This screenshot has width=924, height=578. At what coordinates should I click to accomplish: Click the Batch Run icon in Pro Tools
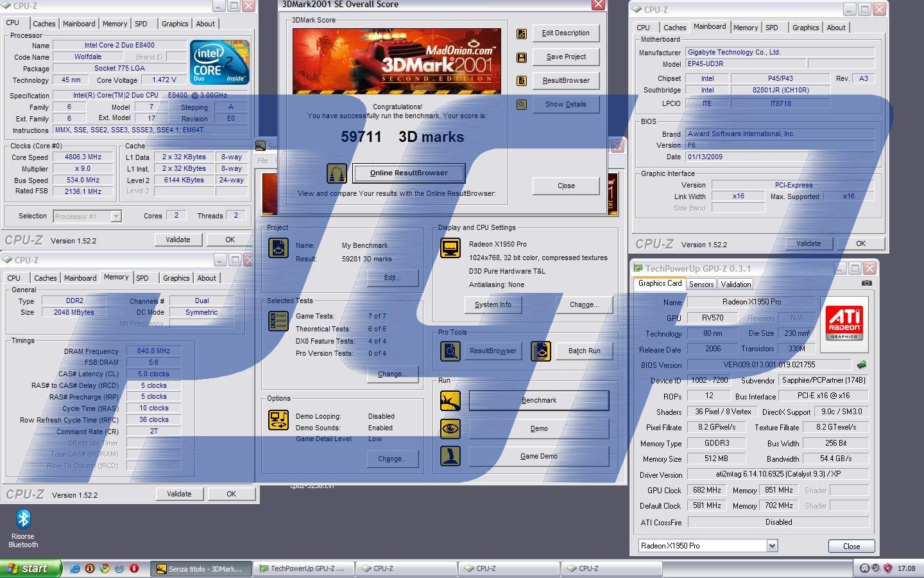coord(541,351)
